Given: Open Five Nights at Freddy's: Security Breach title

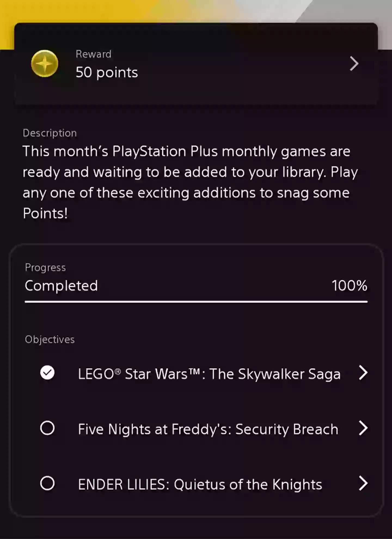Looking at the screenshot, I should click(x=208, y=429).
